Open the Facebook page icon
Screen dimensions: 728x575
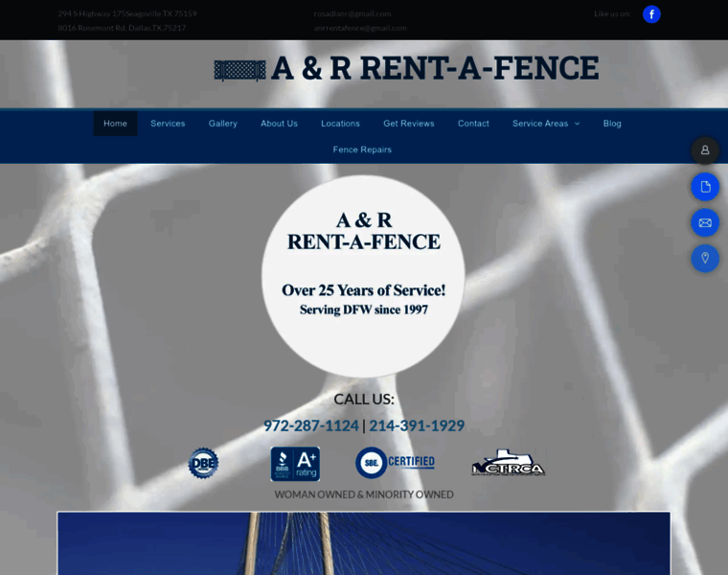(x=651, y=14)
